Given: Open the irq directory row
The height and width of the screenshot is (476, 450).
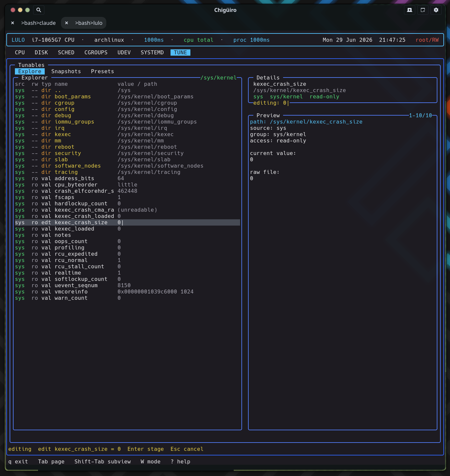Looking at the screenshot, I should point(127,128).
